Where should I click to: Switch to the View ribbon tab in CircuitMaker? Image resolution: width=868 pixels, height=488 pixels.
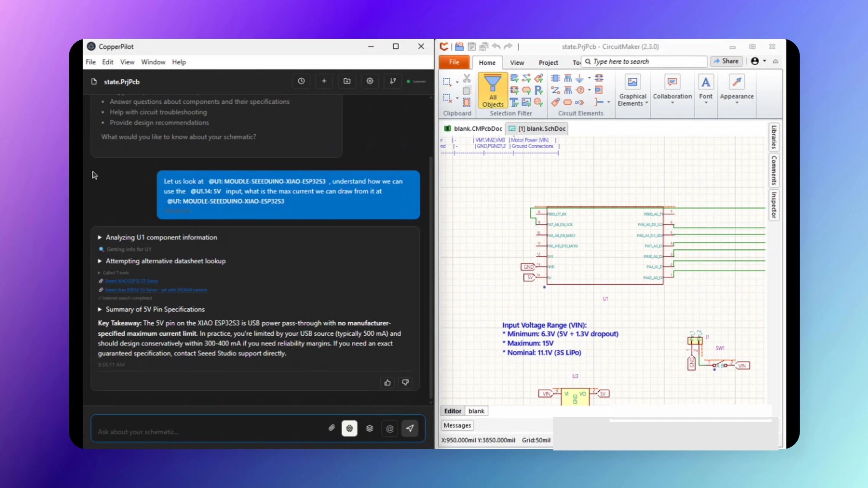(517, 62)
